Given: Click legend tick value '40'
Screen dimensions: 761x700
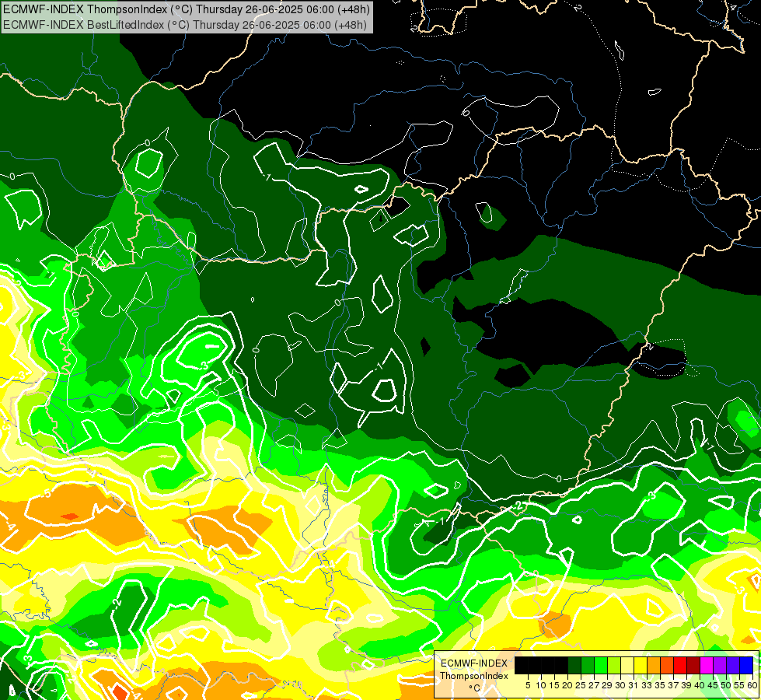Looking at the screenshot, I should point(700,685).
